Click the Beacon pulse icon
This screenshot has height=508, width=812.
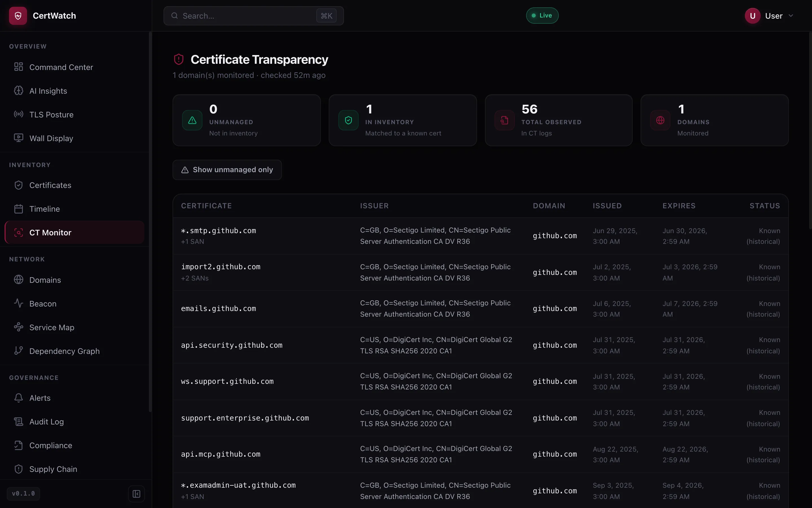[18, 303]
